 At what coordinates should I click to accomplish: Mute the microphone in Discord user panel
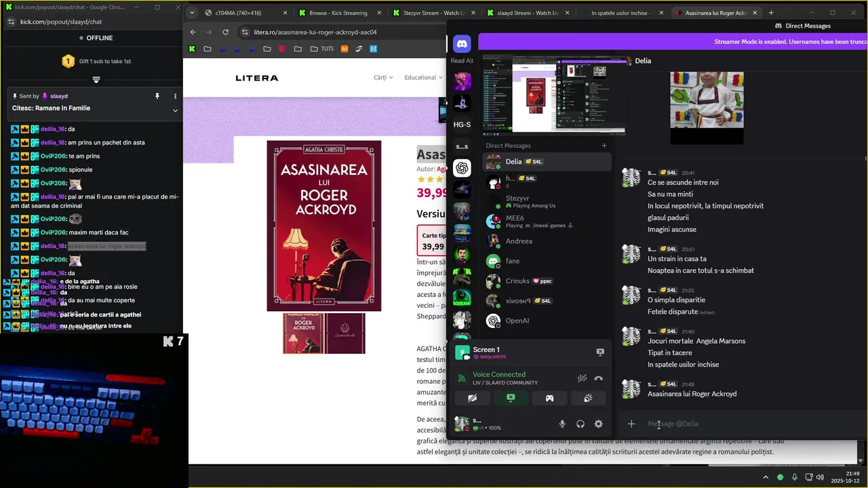tap(562, 424)
